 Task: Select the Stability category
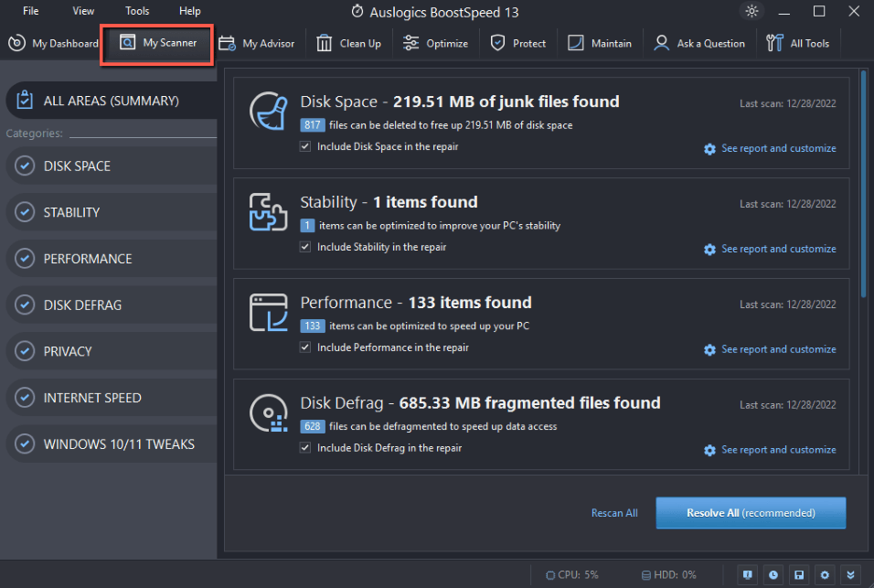(x=112, y=212)
